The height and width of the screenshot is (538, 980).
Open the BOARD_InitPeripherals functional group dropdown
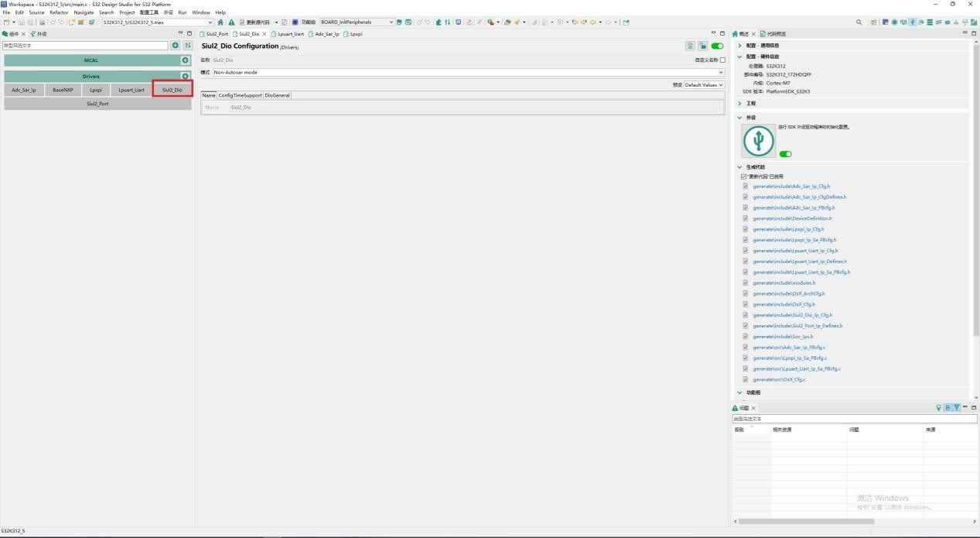(357, 22)
